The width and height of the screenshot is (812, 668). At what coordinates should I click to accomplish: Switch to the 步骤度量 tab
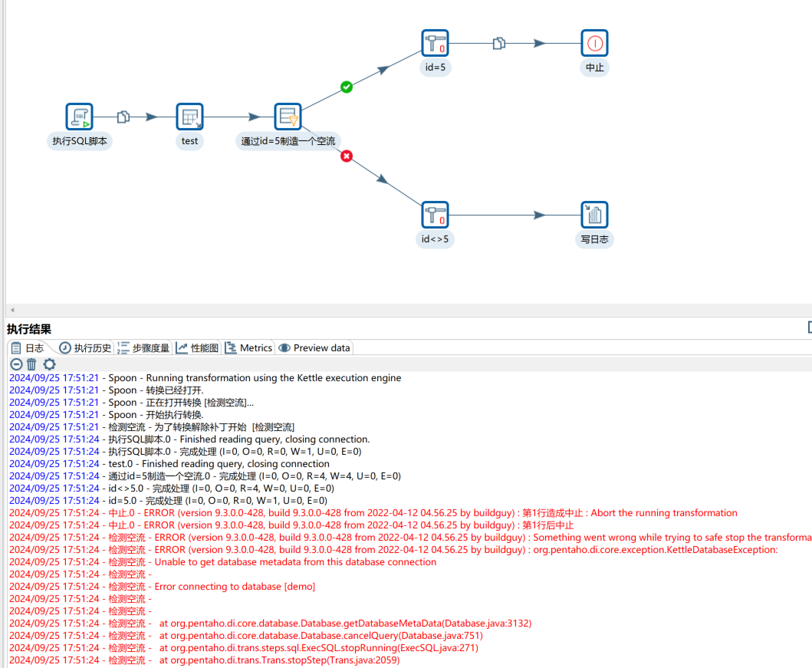[144, 348]
